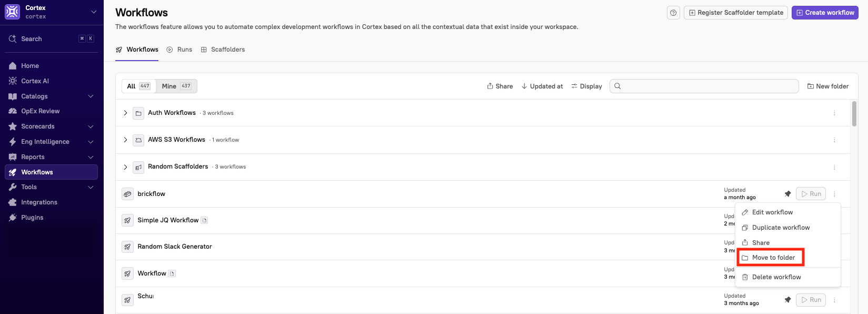Switch to the Runs tab

click(x=179, y=50)
